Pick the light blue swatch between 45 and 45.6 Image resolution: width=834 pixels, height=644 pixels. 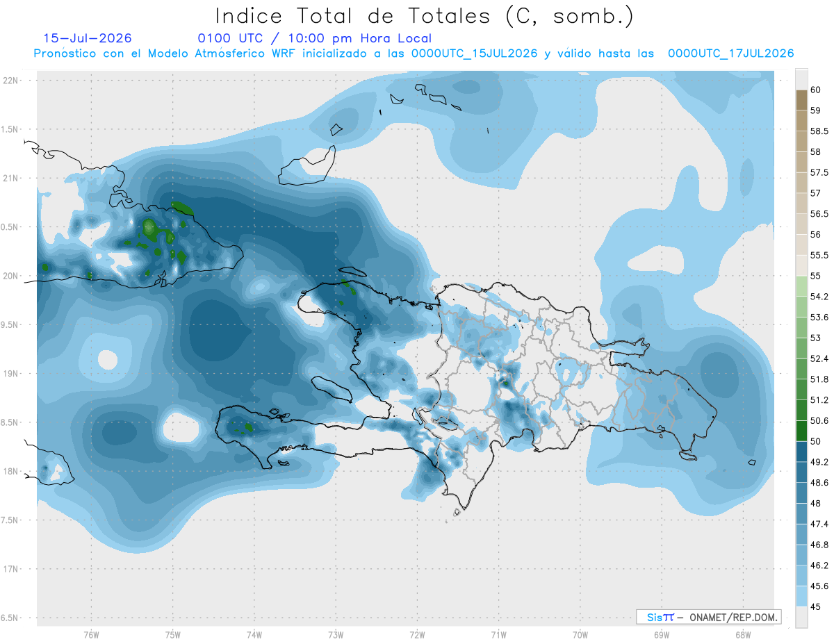801,597
